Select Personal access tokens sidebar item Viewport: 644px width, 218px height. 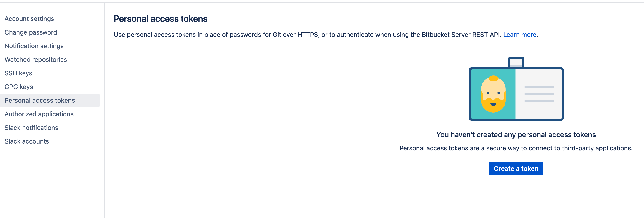(x=40, y=100)
